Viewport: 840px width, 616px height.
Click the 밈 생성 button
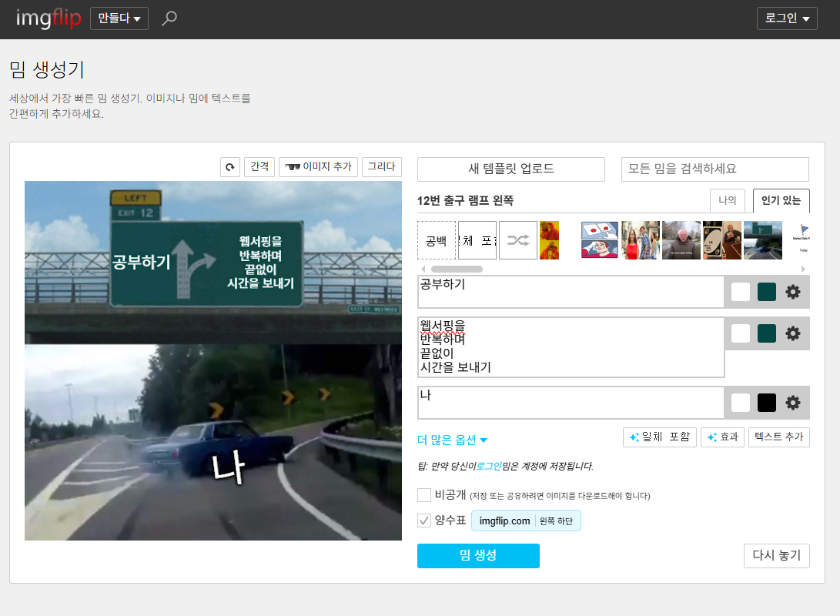click(x=478, y=556)
